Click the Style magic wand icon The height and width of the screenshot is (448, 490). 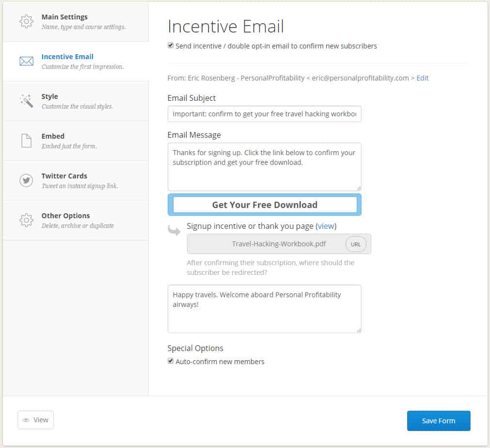click(x=27, y=101)
